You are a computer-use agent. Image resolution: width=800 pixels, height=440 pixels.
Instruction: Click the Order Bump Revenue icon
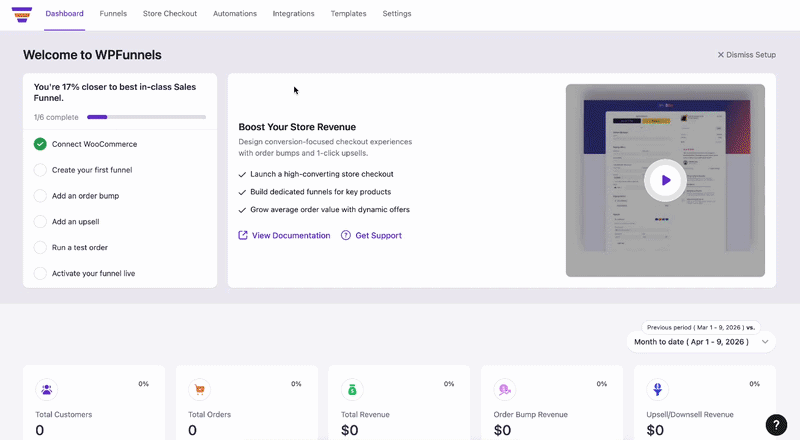point(505,390)
